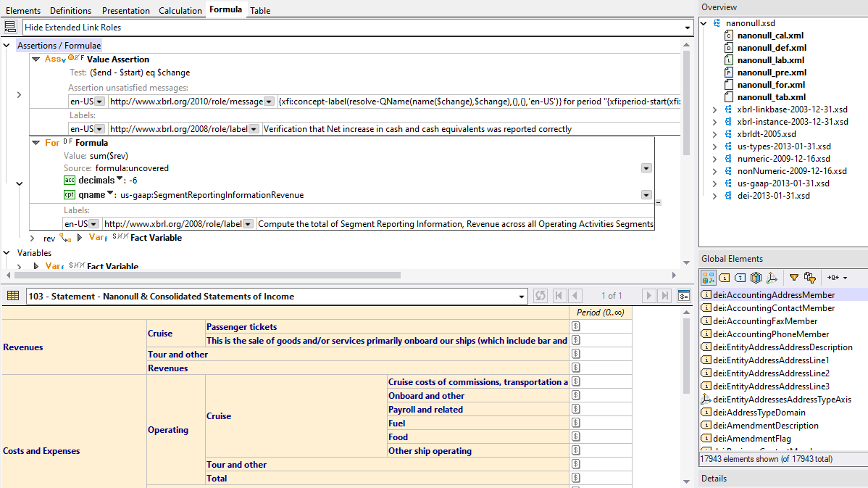This screenshot has height=488, width=868.
Task: Open the filter funnel icon in Global Elements
Action: (794, 277)
